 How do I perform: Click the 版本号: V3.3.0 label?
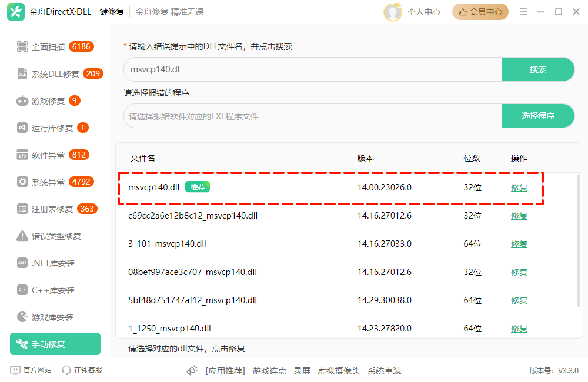pos(554,371)
